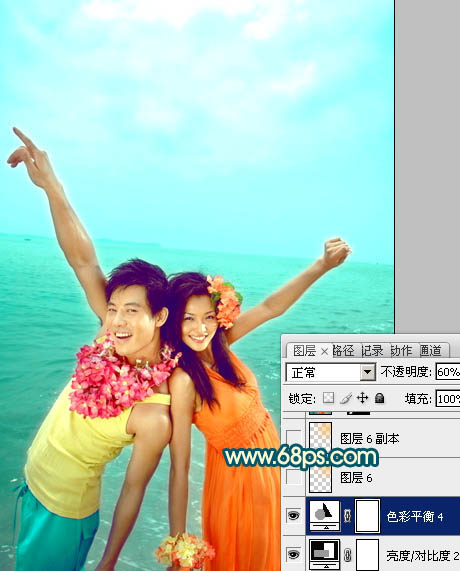Click the lock position move icon
The width and height of the screenshot is (460, 571).
(x=362, y=398)
